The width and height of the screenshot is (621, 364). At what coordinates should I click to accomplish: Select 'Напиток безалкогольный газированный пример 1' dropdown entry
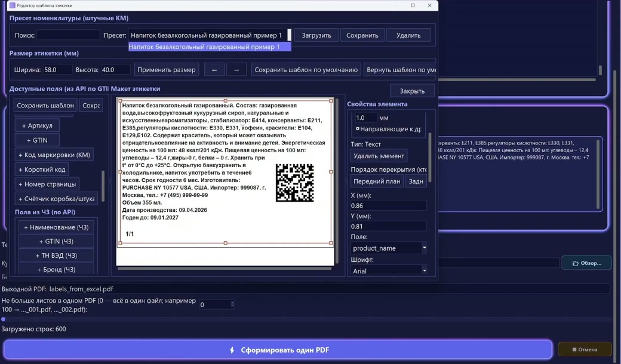pos(210,47)
